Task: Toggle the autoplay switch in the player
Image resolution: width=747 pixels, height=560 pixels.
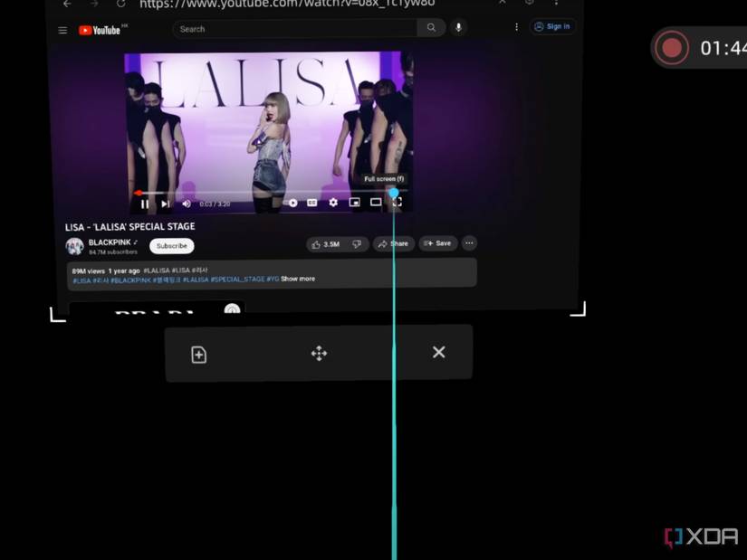Action: [291, 203]
